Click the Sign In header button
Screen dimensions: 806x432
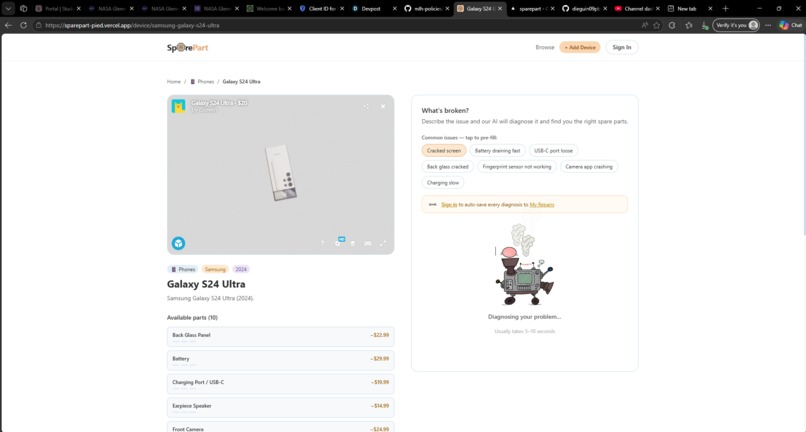[621, 47]
